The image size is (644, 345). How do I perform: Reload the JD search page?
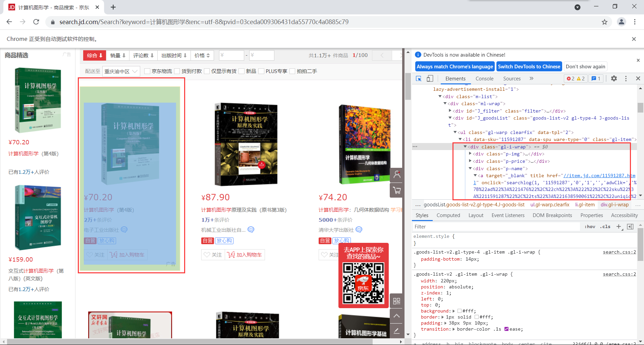tap(36, 22)
